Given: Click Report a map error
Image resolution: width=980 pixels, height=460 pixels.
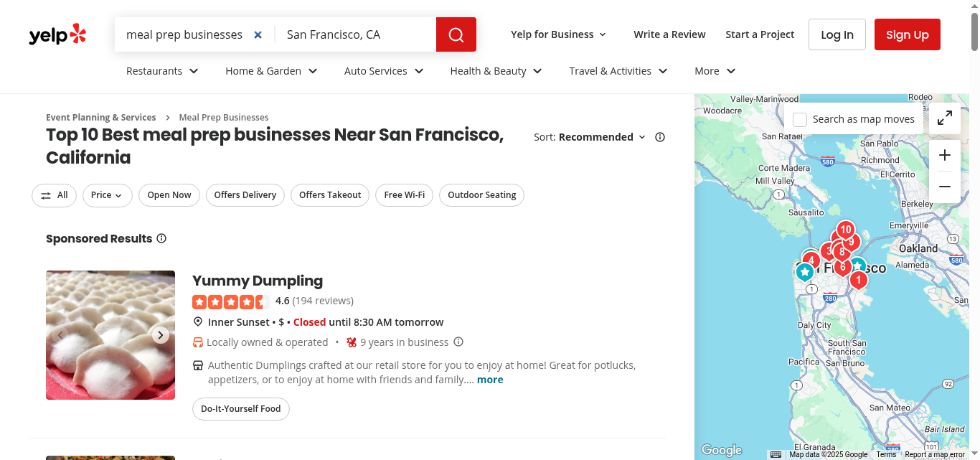Looking at the screenshot, I should coord(935,454).
